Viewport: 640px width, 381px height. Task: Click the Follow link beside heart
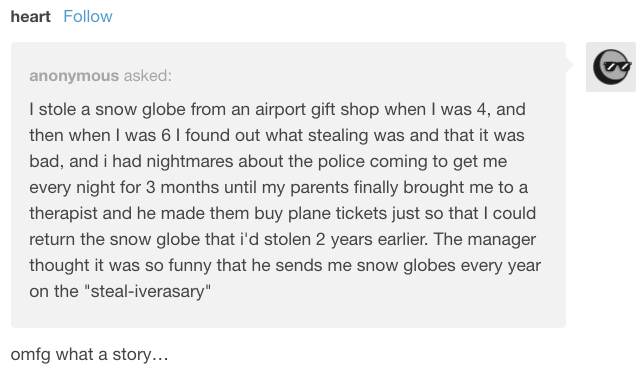point(88,17)
